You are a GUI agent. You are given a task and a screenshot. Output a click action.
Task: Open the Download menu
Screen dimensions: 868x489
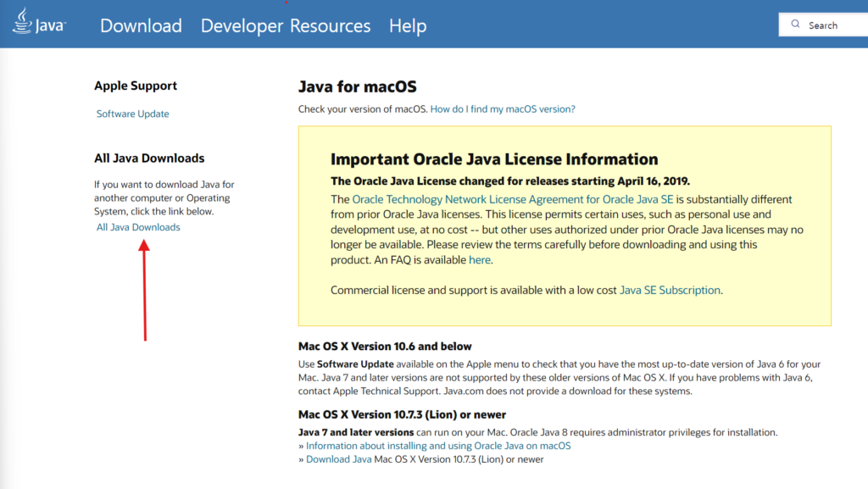click(141, 25)
